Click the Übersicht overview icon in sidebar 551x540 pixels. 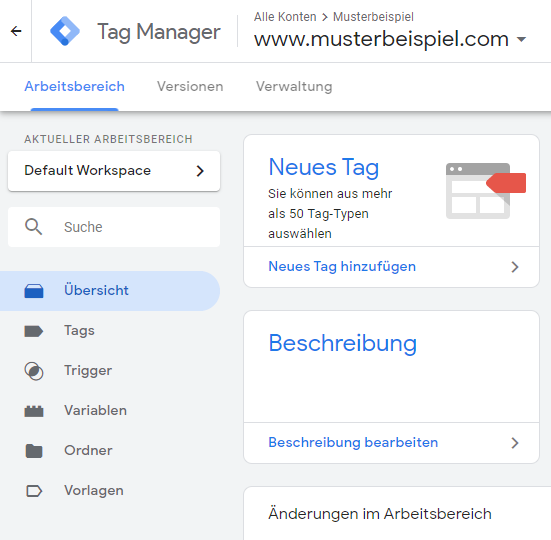pos(34,291)
